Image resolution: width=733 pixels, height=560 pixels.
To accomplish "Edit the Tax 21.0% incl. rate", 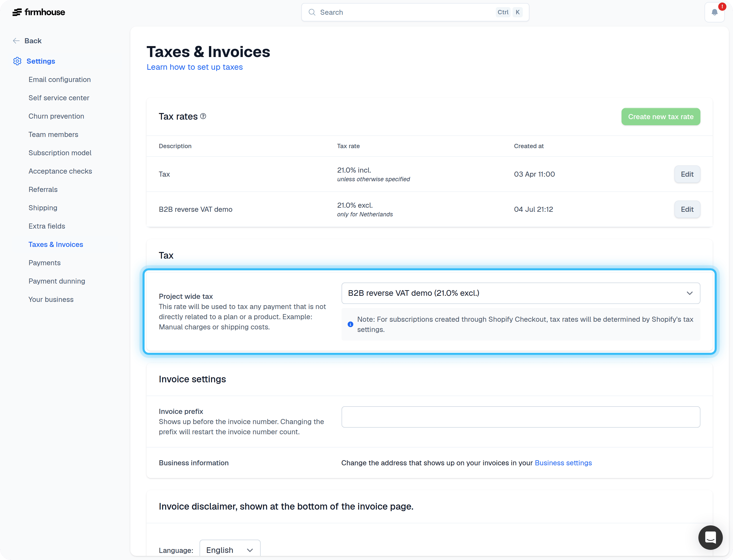I will 687,174.
